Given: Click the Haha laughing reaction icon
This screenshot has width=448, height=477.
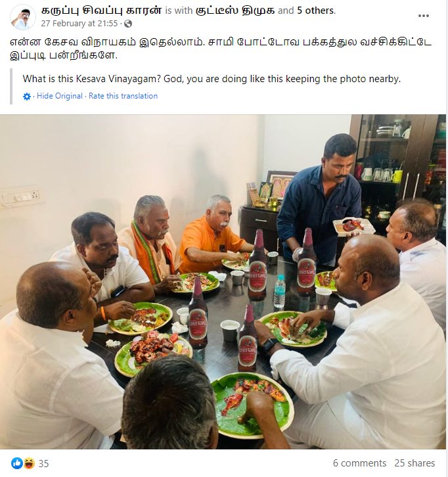Looking at the screenshot, I should [28, 463].
